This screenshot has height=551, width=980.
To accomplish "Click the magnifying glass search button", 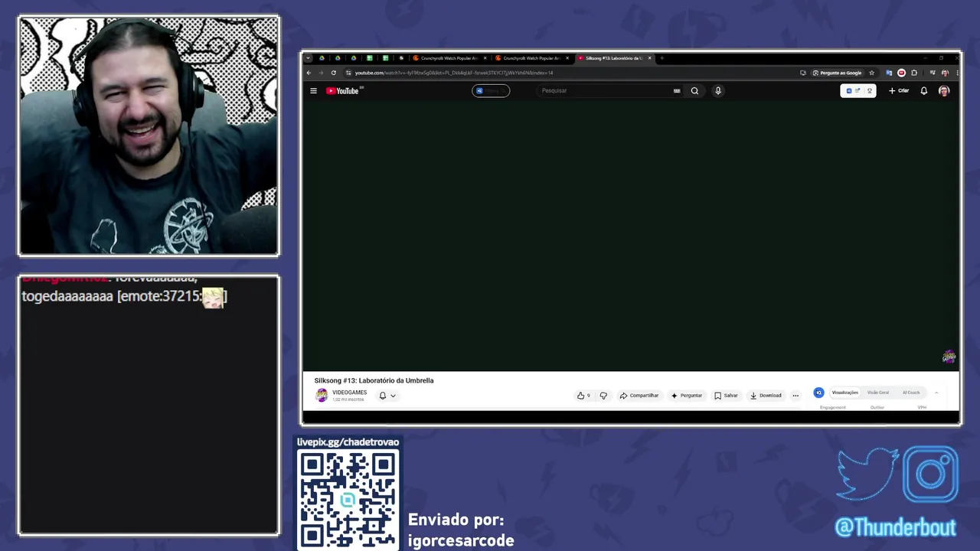I will coord(694,90).
